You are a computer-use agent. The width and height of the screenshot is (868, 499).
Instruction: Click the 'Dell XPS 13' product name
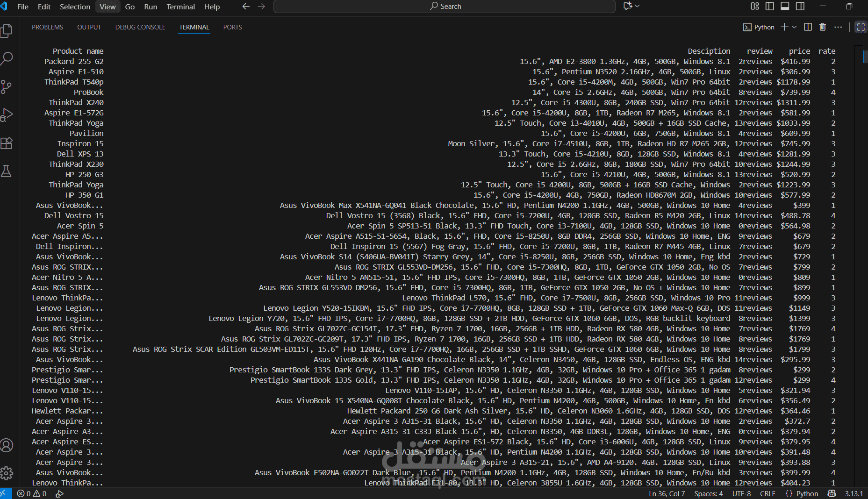pyautogui.click(x=80, y=154)
